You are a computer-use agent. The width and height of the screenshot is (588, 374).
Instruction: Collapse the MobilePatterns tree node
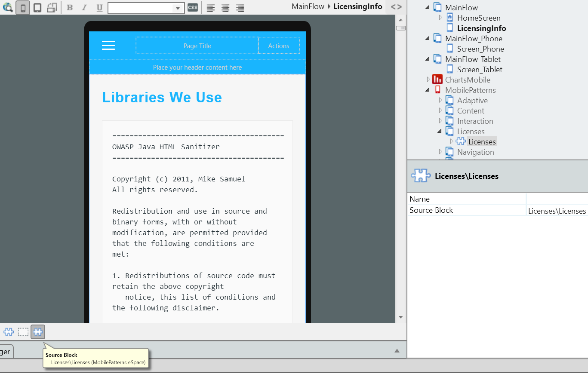(x=428, y=90)
